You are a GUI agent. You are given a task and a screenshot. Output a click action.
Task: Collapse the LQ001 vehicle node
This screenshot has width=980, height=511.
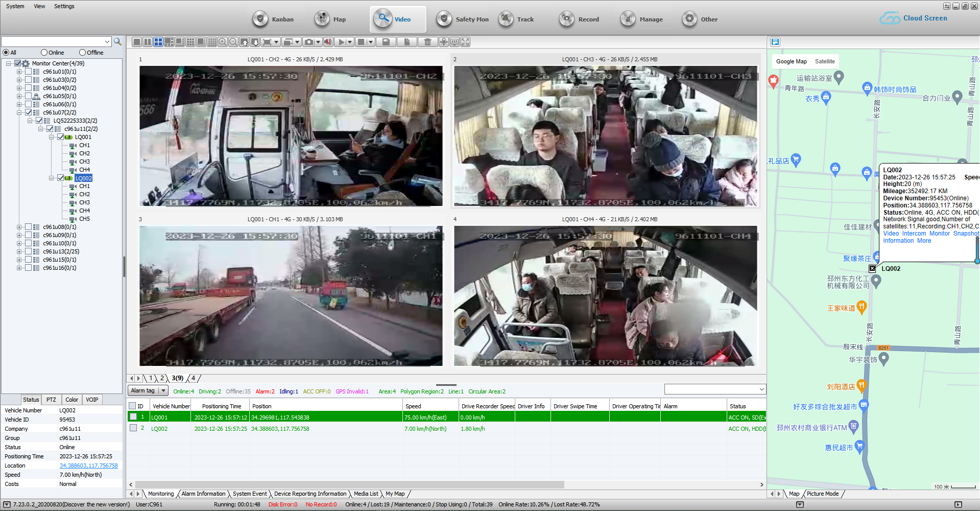[51, 137]
